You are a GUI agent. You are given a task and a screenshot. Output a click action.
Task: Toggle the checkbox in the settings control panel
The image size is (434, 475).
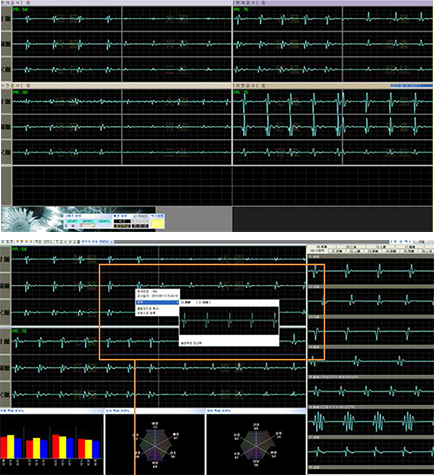pos(135,216)
